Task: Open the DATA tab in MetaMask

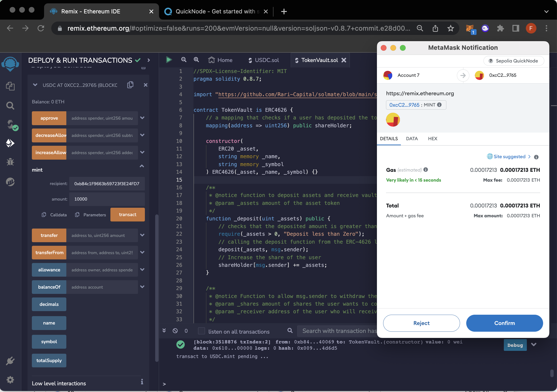Action: point(412,138)
